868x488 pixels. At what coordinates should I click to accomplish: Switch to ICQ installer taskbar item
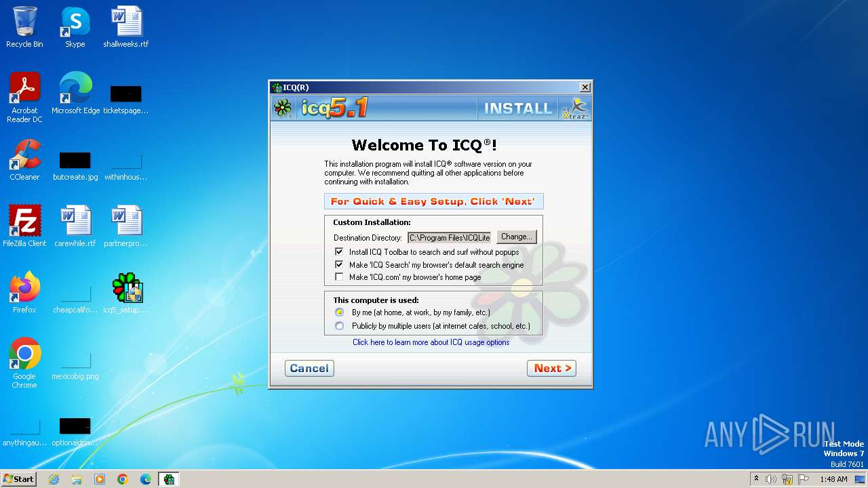[169, 479]
